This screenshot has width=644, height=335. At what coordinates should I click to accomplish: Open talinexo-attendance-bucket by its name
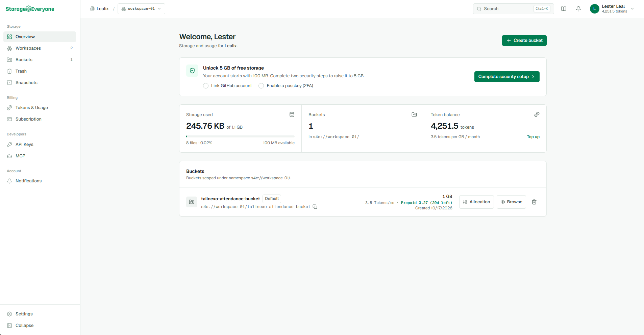pyautogui.click(x=230, y=199)
